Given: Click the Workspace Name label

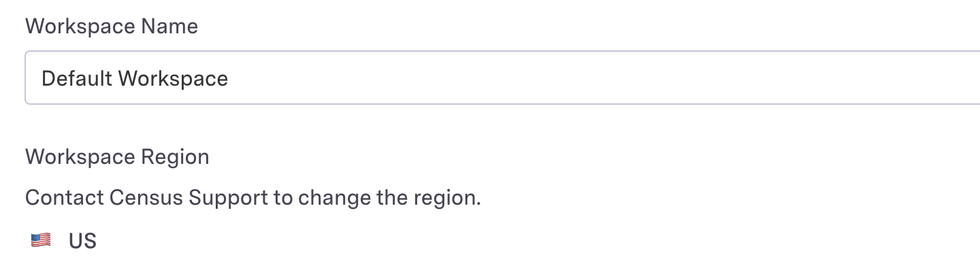Looking at the screenshot, I should click(112, 27).
